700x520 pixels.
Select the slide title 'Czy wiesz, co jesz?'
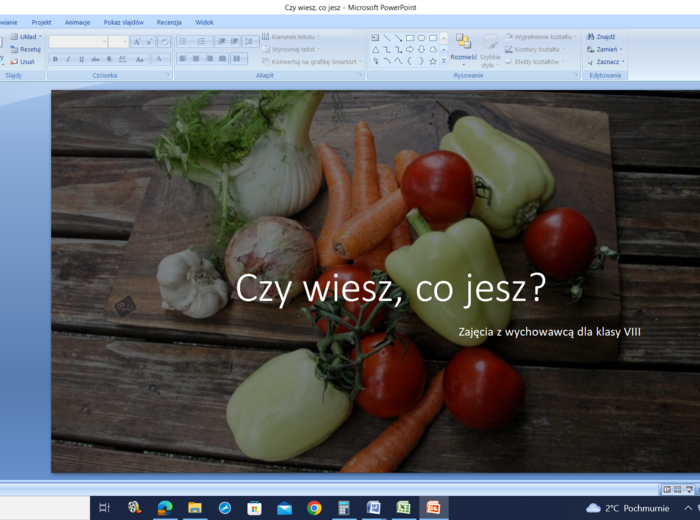[391, 288]
